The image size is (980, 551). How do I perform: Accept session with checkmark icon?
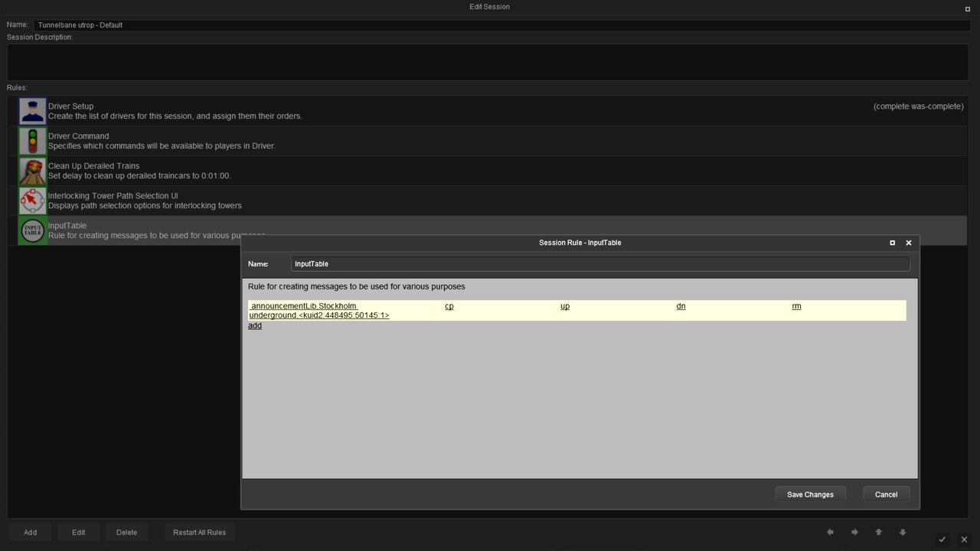[942, 540]
